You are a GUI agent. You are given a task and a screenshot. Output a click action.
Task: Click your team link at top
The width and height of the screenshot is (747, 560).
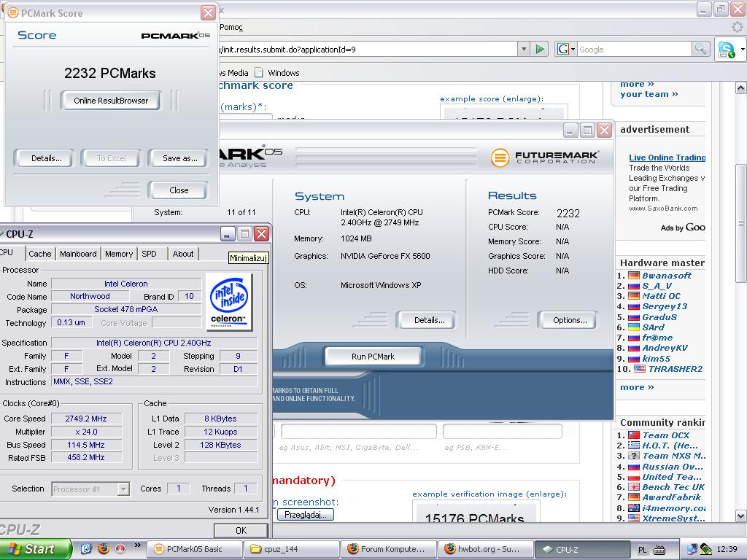coord(649,94)
